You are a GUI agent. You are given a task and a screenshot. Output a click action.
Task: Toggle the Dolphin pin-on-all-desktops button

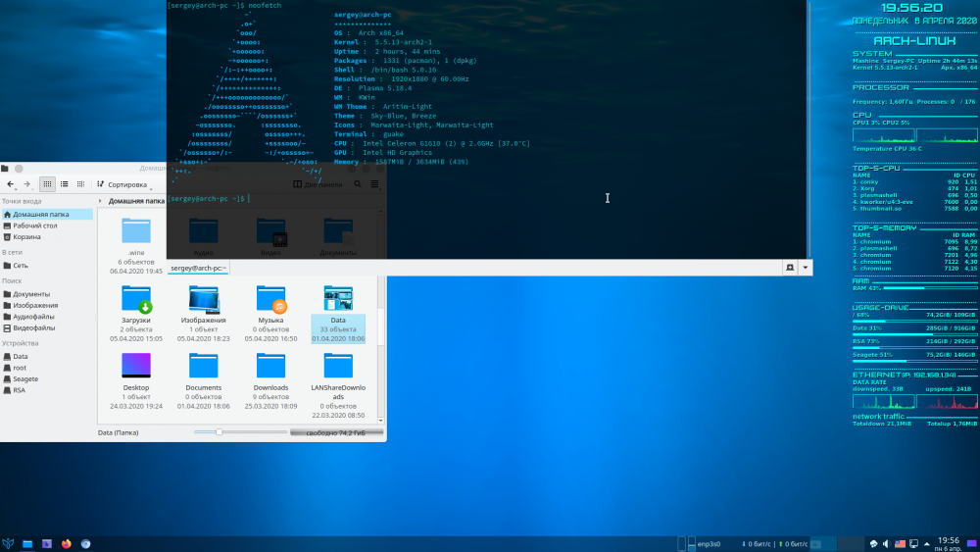(19, 169)
